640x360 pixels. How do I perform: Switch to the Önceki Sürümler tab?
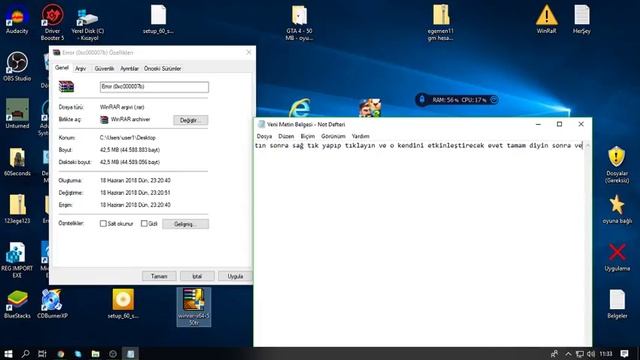(x=162, y=69)
